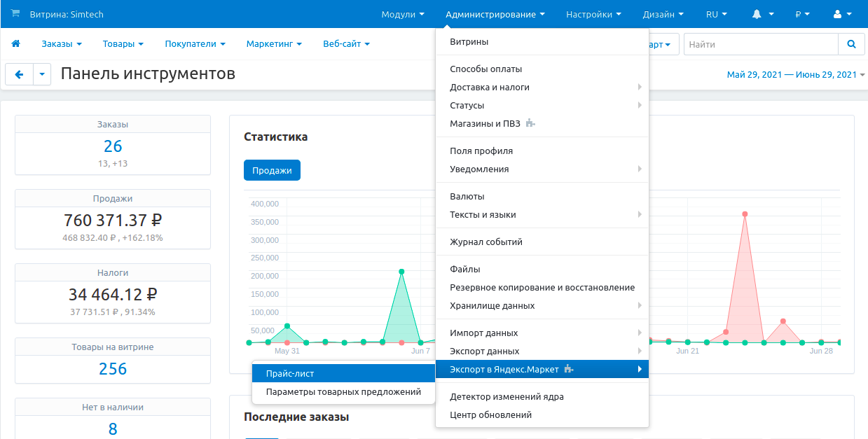Expand the Заказы navigation menu

click(x=62, y=44)
